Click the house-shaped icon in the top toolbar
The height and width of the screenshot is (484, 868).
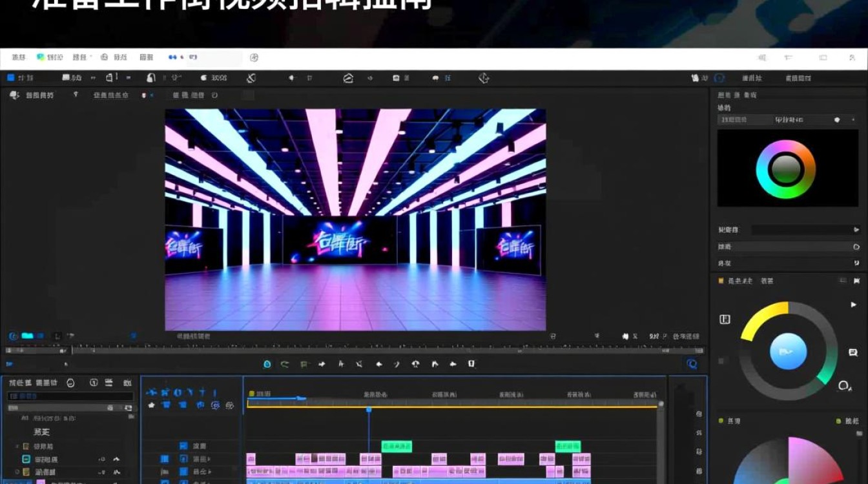click(348, 78)
